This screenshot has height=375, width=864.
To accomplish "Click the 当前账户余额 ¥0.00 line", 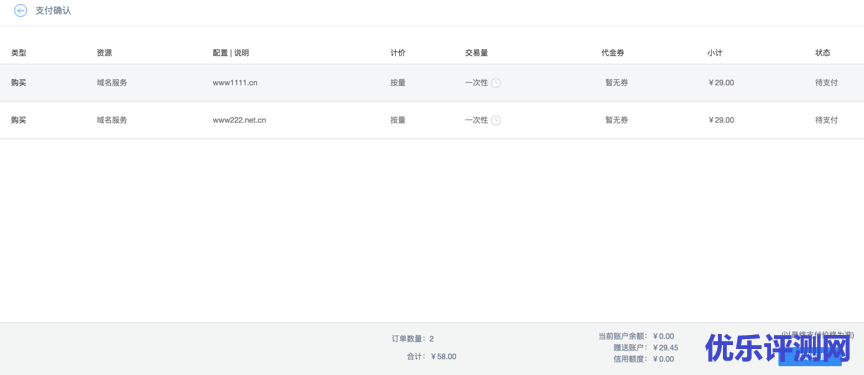I will point(636,336).
